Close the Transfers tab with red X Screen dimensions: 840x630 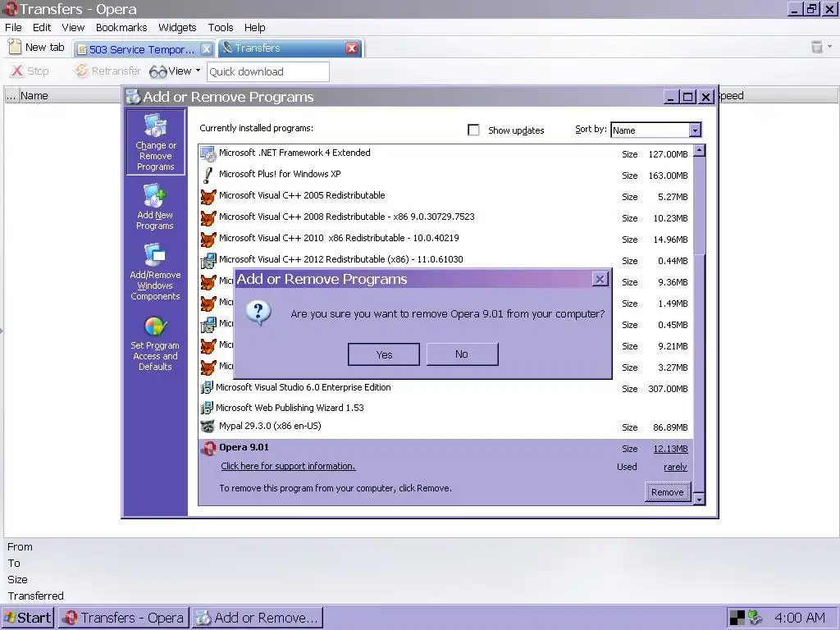[x=352, y=48]
